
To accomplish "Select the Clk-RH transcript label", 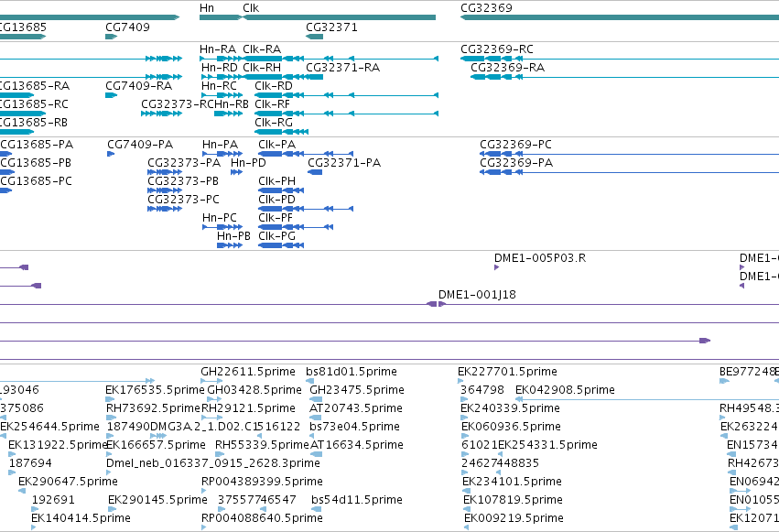I will pos(262,68).
